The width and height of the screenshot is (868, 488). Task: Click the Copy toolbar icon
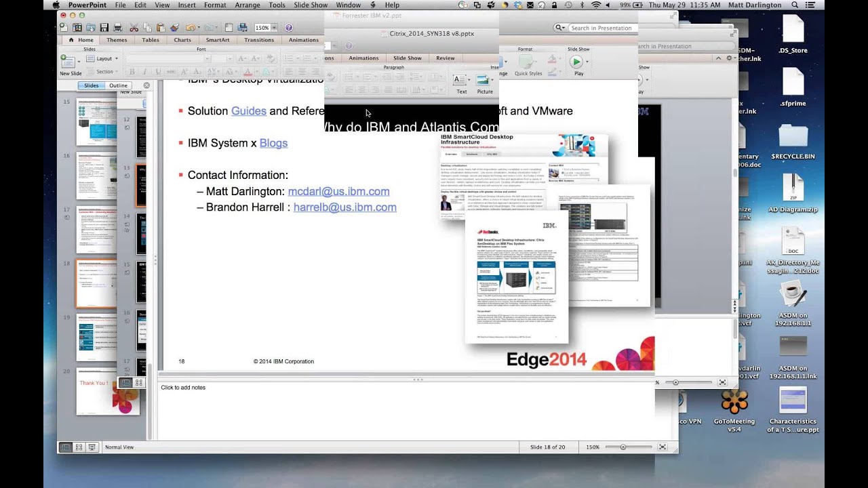[x=147, y=28]
